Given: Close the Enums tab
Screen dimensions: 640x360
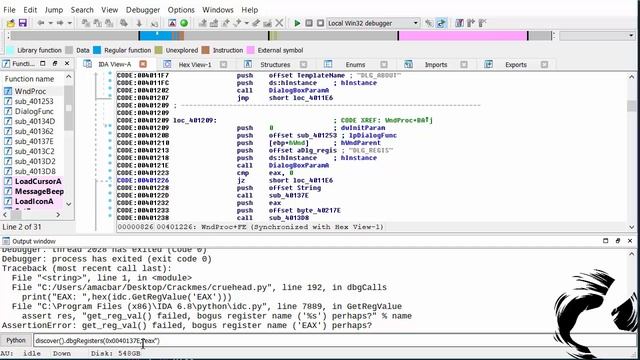Looking at the screenshot, I should point(384,64).
